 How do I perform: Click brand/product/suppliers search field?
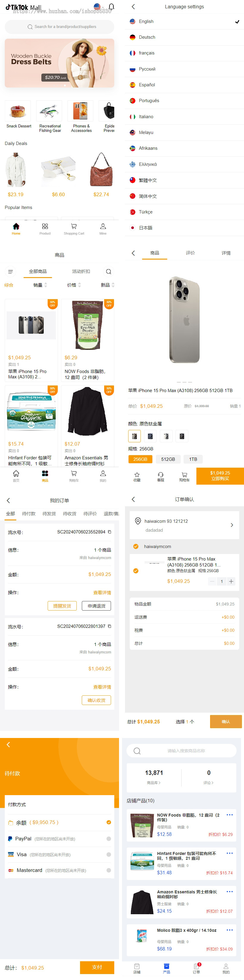pyautogui.click(x=59, y=26)
